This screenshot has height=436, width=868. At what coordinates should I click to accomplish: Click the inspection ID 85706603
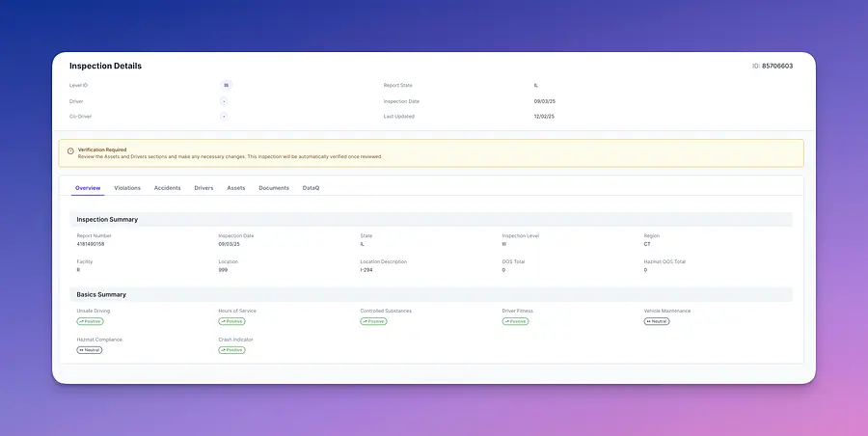click(777, 66)
